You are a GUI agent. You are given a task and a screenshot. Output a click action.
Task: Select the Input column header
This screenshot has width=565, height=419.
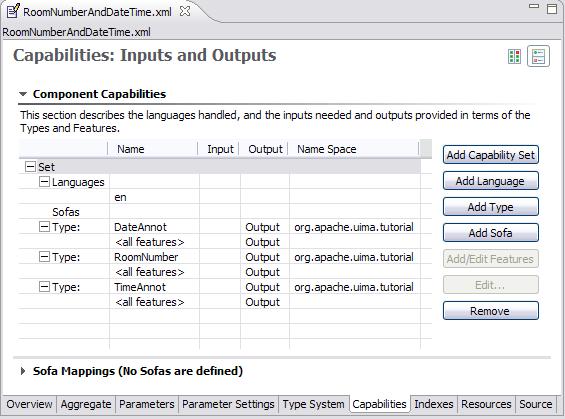coord(219,149)
